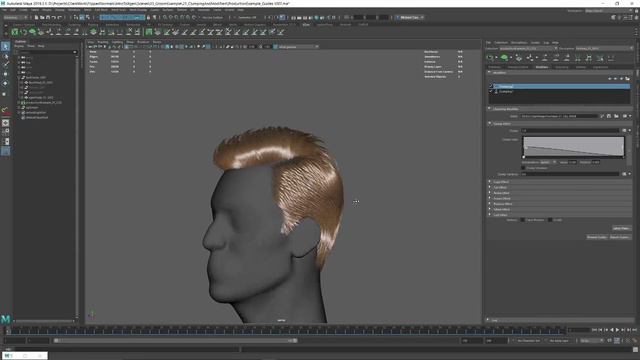Play animation backwards
This screenshot has width=640, height=360.
[611, 330]
